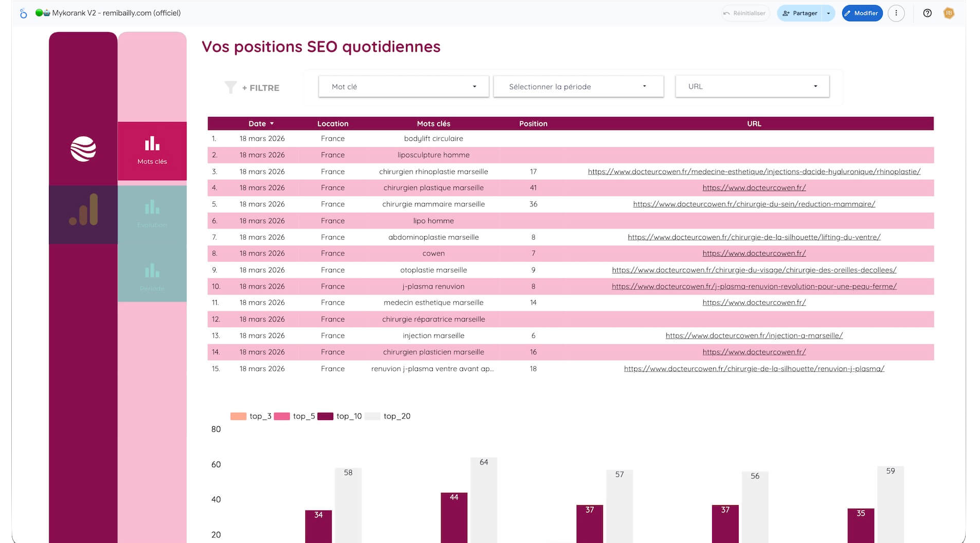Screen dimensions: 980x543
Task: Open the help question mark icon
Action: click(927, 13)
